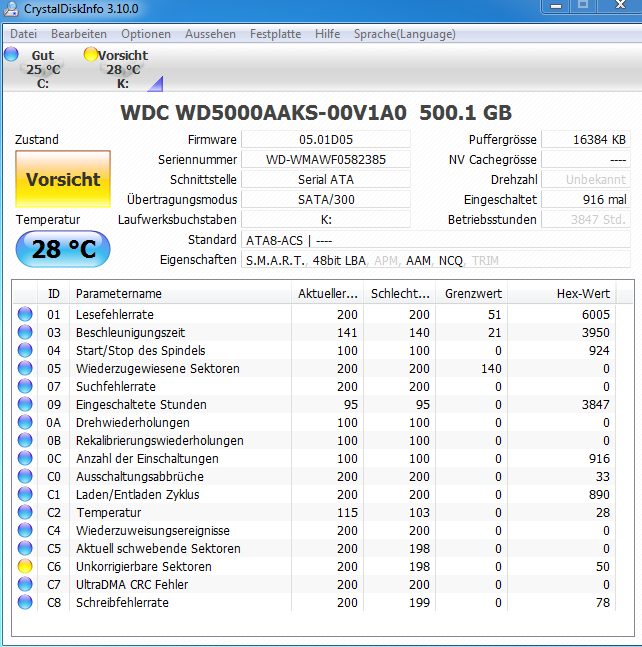Click the status orb for Drehwiederholungen
The width and height of the screenshot is (642, 647).
point(25,423)
